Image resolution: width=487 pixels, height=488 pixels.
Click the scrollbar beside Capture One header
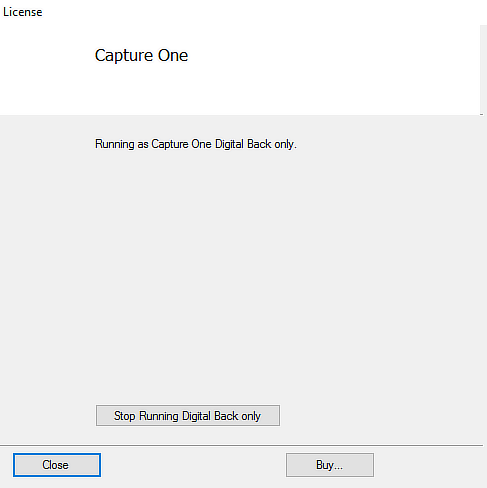[x=482, y=70]
